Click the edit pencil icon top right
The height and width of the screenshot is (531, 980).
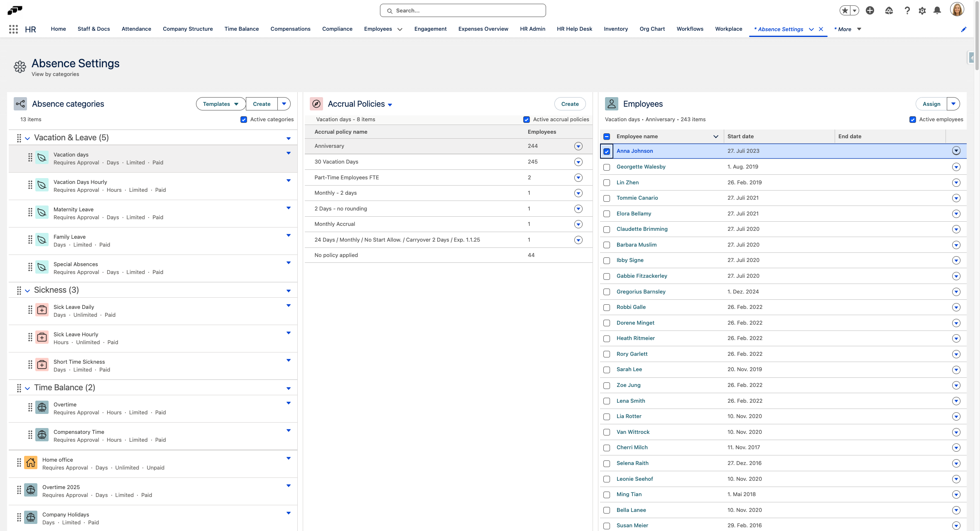[x=964, y=29]
